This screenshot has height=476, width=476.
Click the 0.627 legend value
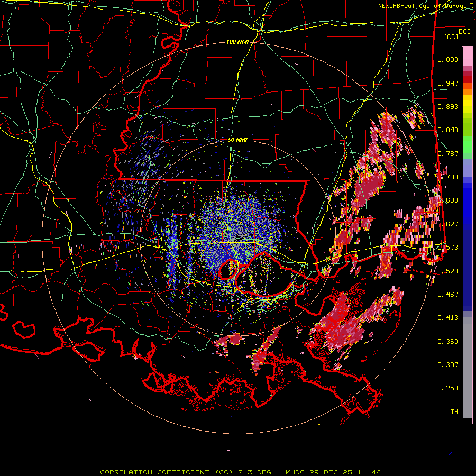tap(448, 224)
